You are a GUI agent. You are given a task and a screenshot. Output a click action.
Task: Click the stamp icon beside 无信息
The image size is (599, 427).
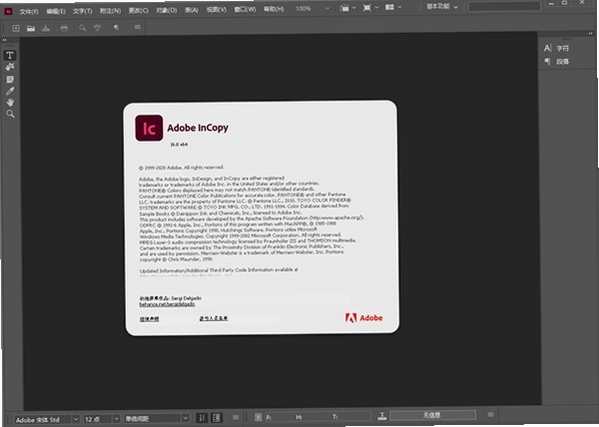click(x=382, y=416)
